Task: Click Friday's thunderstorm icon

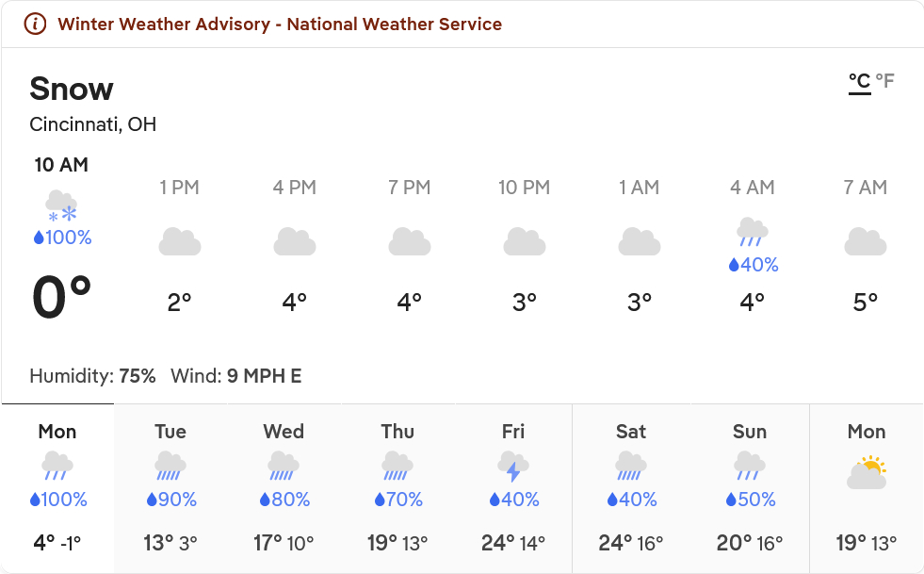Action: [513, 467]
